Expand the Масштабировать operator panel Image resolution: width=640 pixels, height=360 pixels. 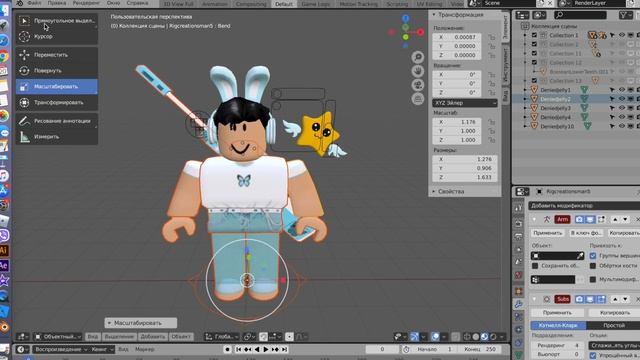pos(140,323)
